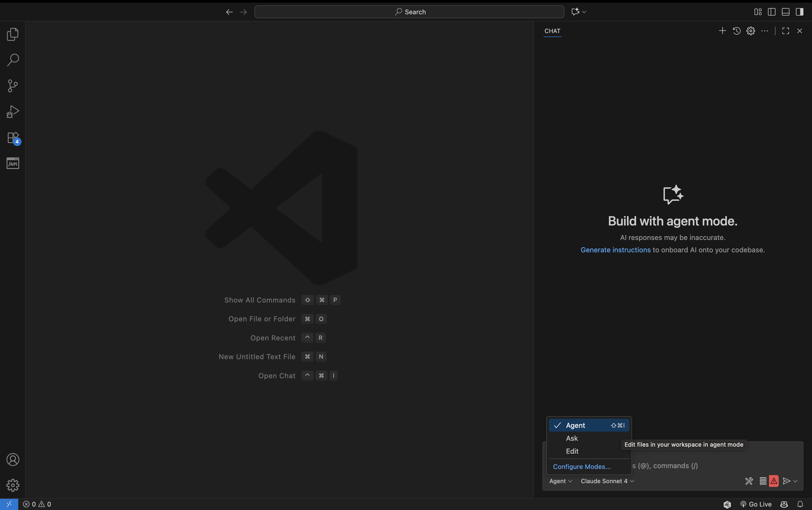Toggle the bottom panel layout button

tap(785, 12)
